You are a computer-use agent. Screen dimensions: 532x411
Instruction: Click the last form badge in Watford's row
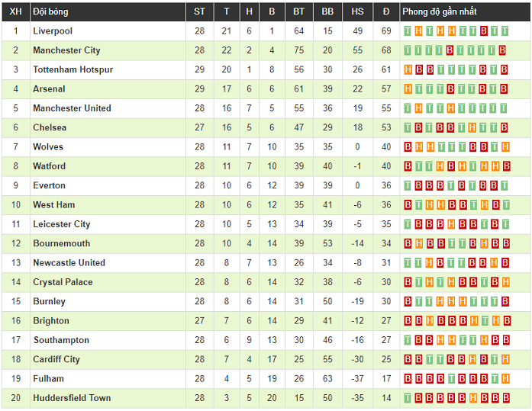tap(506, 166)
